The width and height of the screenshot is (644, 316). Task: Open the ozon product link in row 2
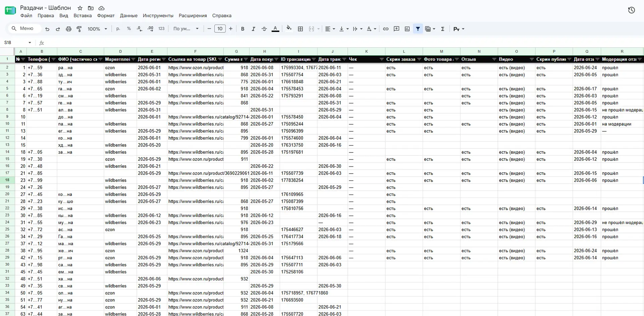[x=196, y=67]
